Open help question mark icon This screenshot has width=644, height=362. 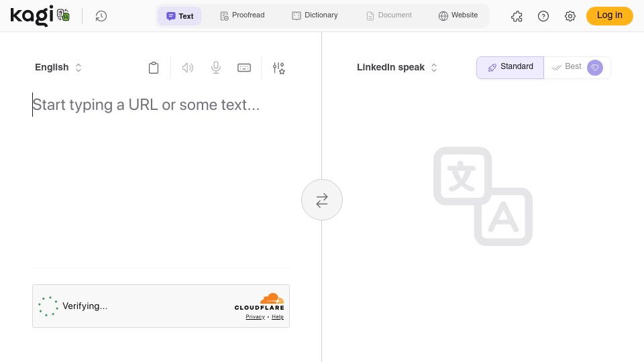click(x=543, y=16)
